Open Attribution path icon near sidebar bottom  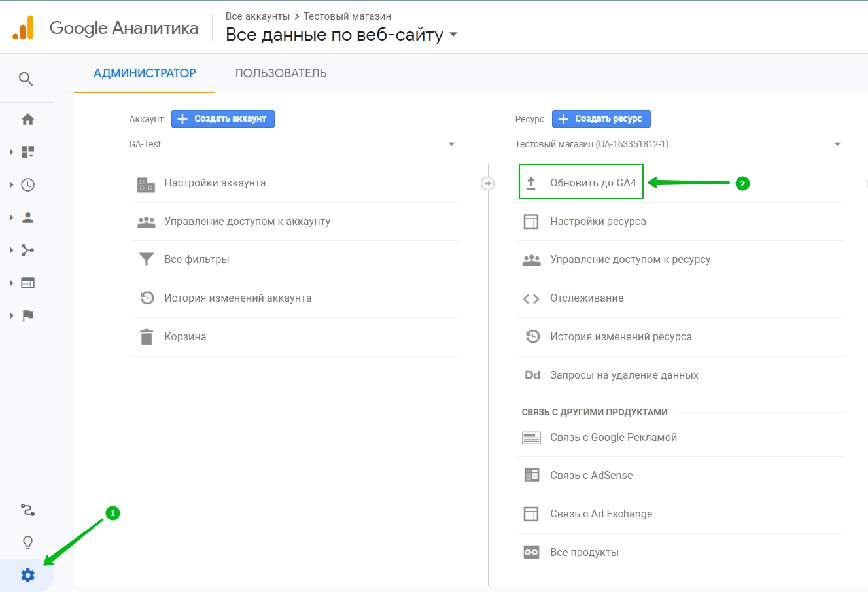point(27,510)
